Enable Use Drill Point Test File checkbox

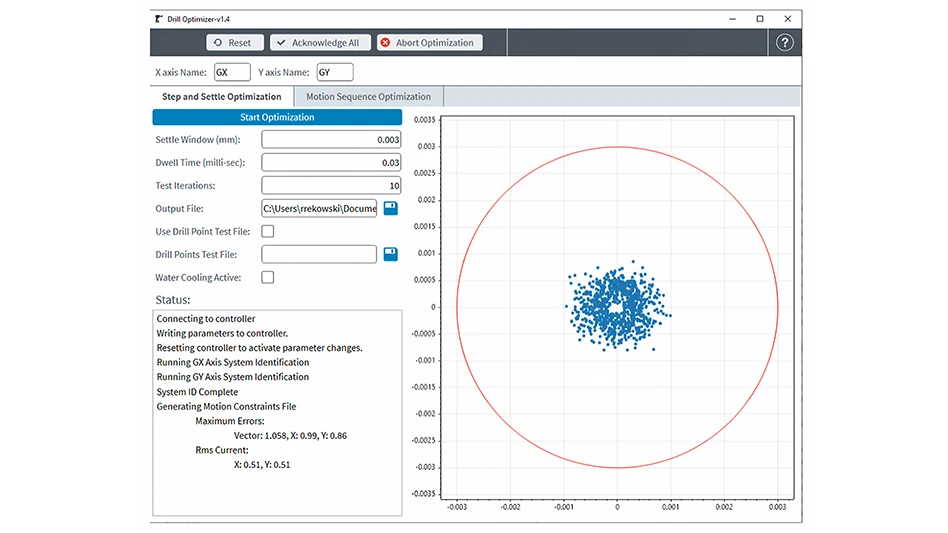268,231
